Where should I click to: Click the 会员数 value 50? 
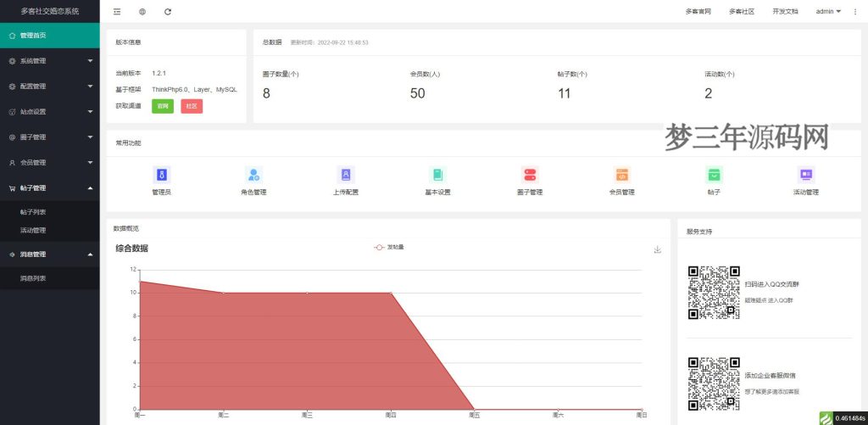coord(417,93)
